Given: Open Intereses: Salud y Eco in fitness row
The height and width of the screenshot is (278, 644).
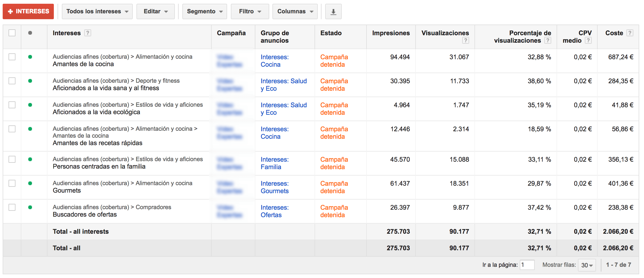Looking at the screenshot, I should (284, 85).
